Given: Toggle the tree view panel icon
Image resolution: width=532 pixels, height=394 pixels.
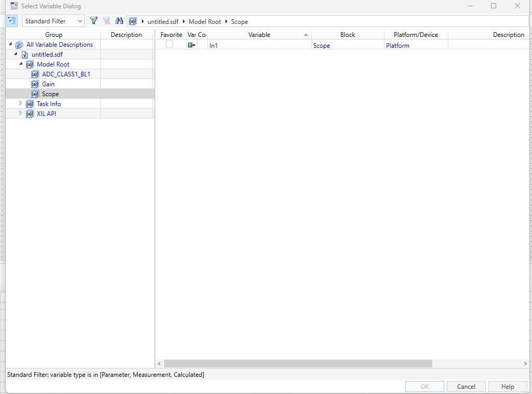Looking at the screenshot, I should [x=12, y=21].
